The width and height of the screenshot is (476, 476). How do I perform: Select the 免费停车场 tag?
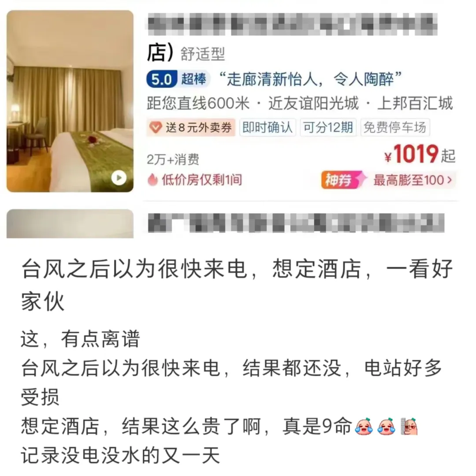click(x=395, y=127)
